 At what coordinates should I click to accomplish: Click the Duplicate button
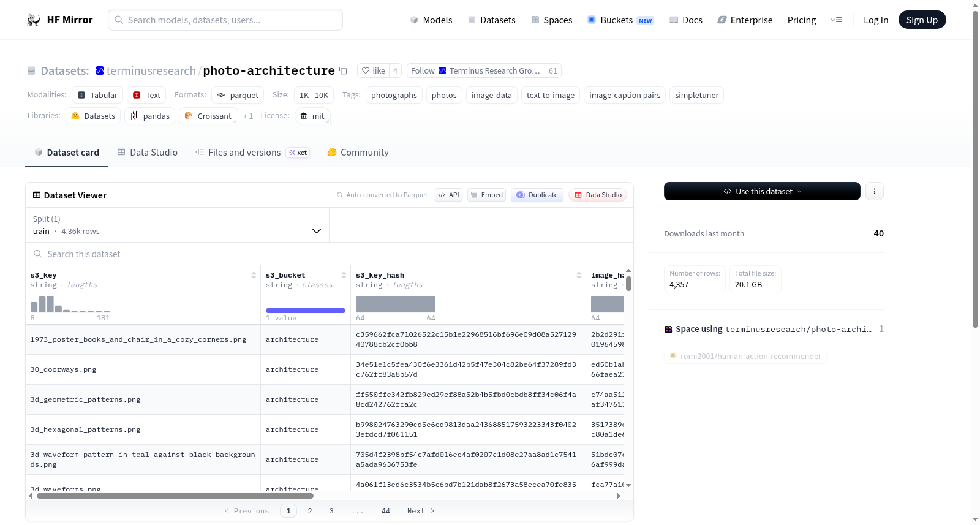pyautogui.click(x=537, y=195)
